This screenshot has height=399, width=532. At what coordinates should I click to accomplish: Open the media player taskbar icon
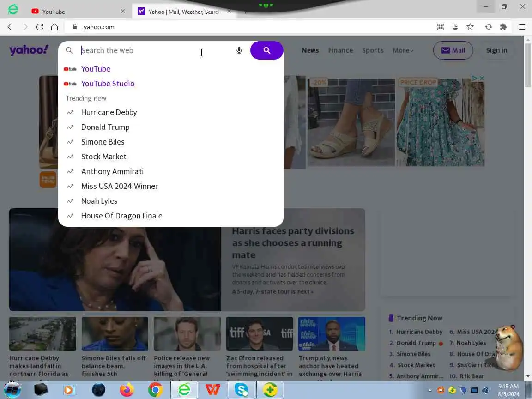[69, 390]
